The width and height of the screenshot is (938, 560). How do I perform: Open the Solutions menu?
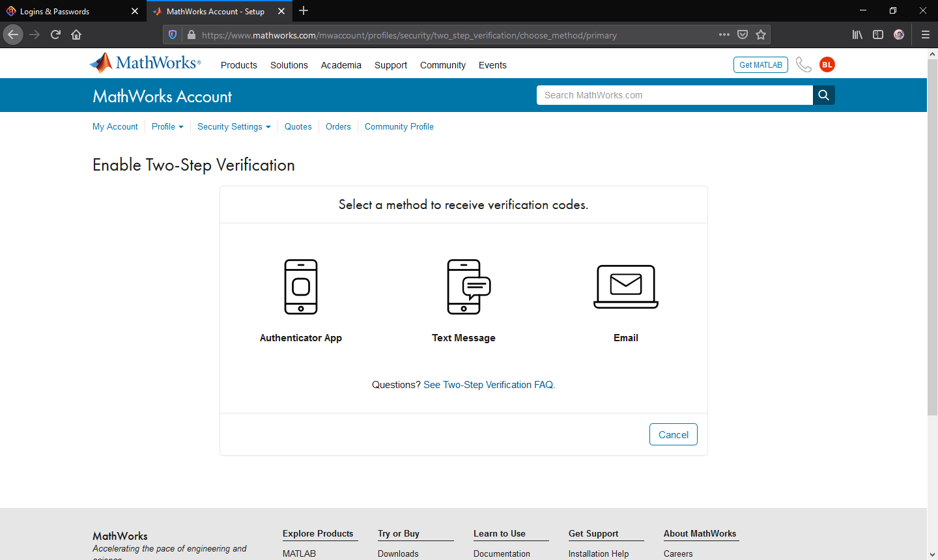point(289,65)
